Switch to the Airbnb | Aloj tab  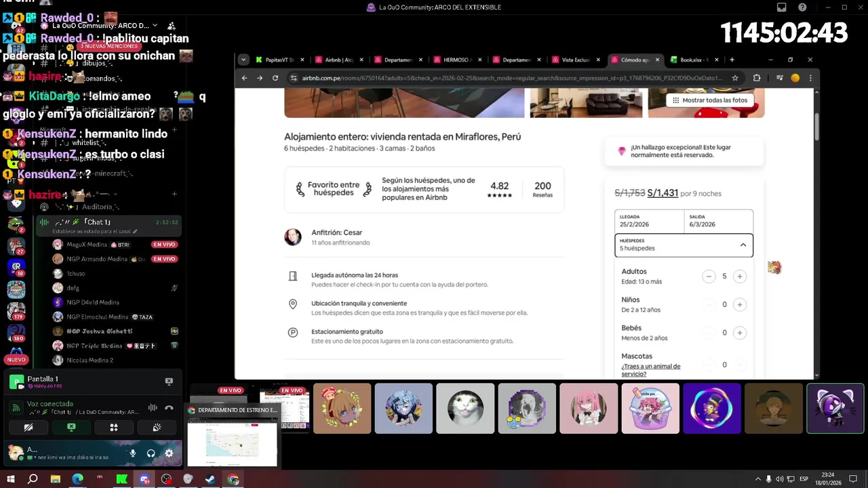click(338, 60)
